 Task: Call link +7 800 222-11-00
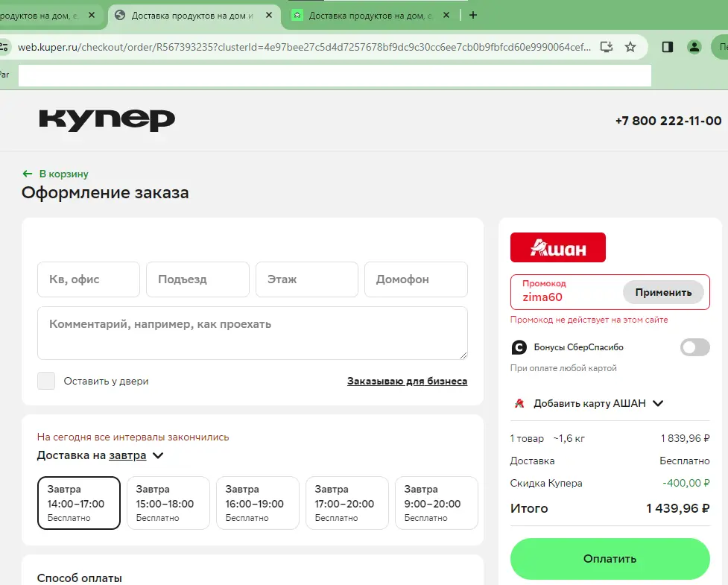[668, 121]
